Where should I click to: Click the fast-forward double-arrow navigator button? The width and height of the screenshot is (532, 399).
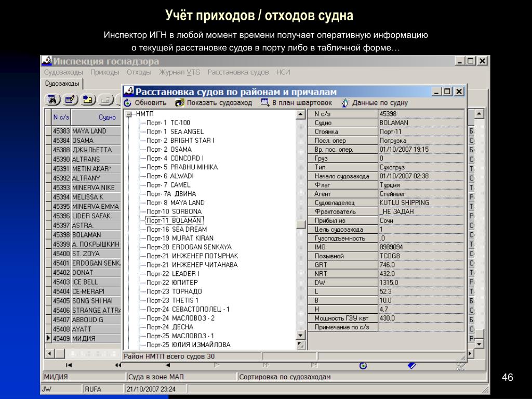tap(265, 365)
